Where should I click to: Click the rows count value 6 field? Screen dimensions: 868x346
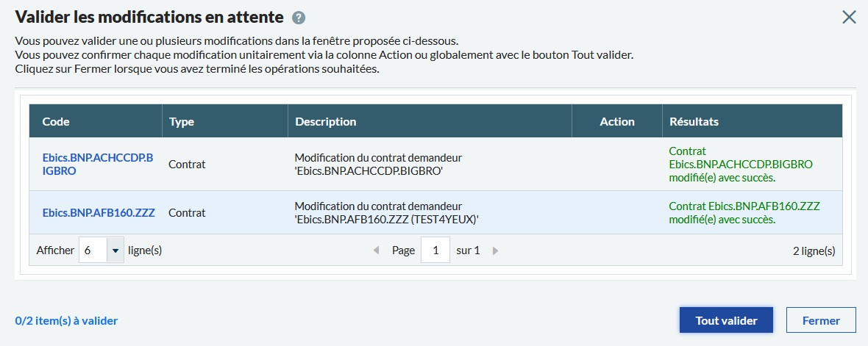(93, 251)
